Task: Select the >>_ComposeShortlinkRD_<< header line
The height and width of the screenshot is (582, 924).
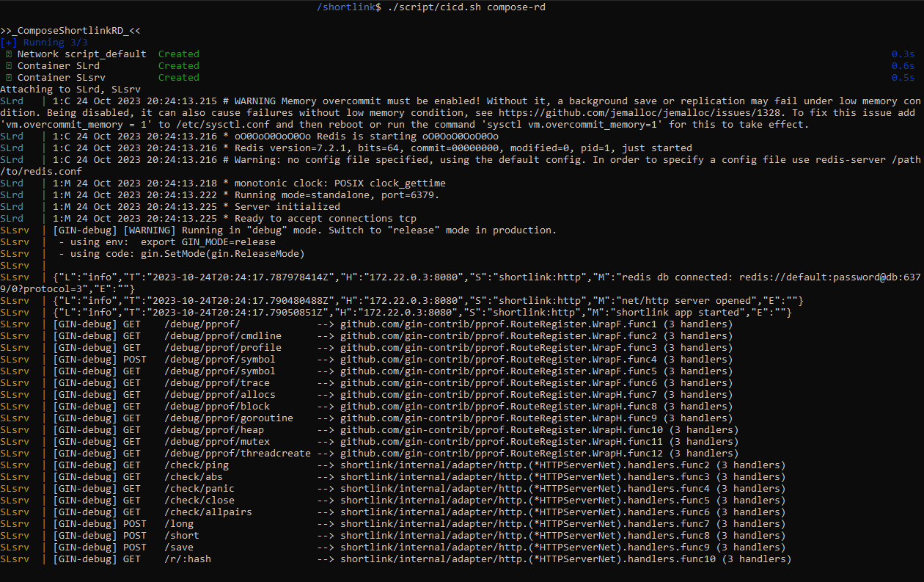Action: coord(70,31)
